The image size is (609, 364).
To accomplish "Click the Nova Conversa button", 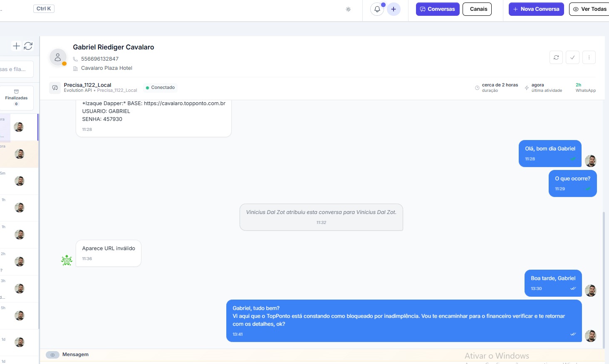I will (536, 9).
